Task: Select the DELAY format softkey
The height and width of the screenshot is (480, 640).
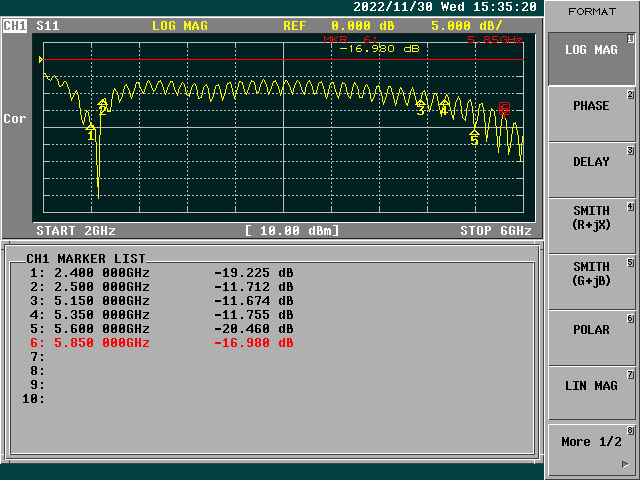Action: pos(591,170)
